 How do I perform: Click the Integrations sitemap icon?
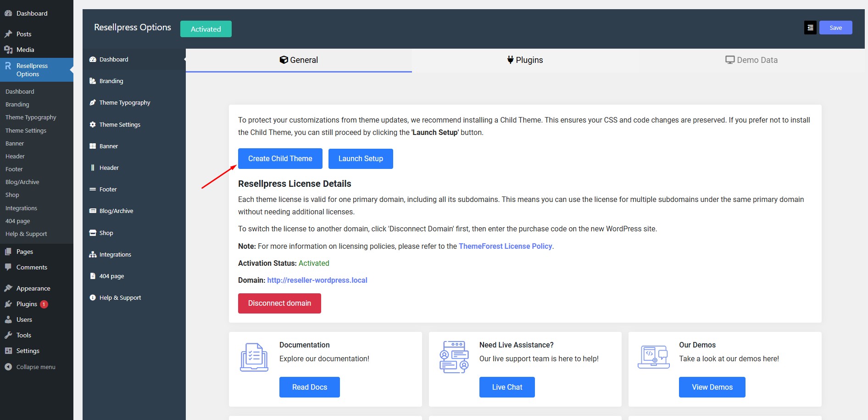pos(93,254)
